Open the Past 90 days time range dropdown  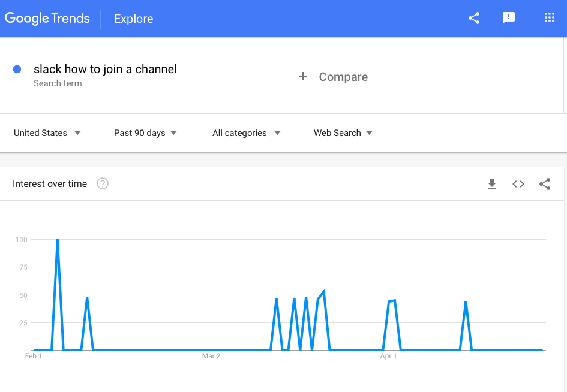[145, 133]
